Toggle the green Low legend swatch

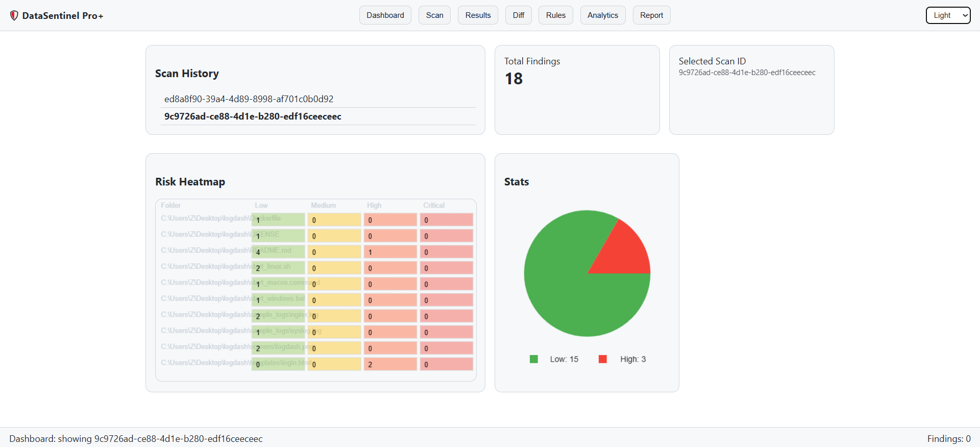coord(534,359)
